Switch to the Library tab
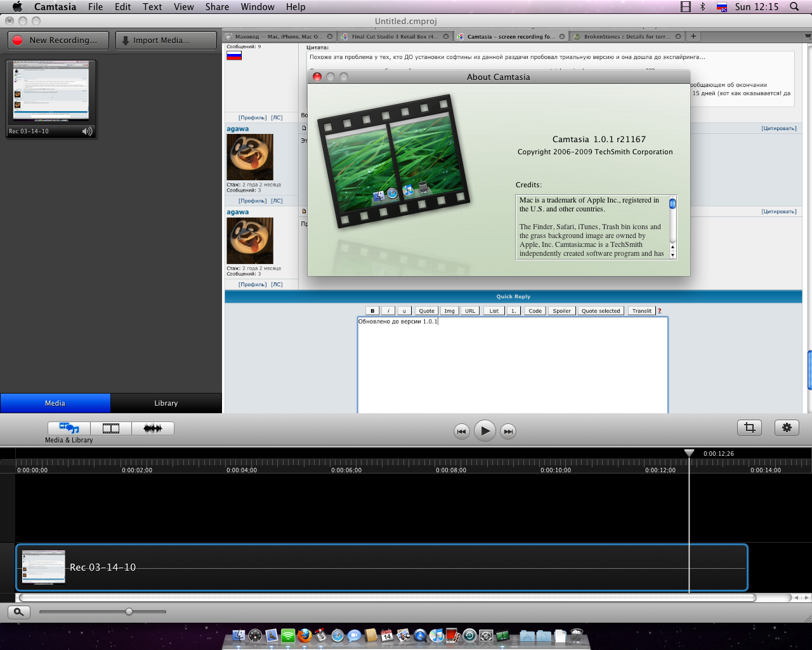This screenshot has width=812, height=650. pos(166,403)
